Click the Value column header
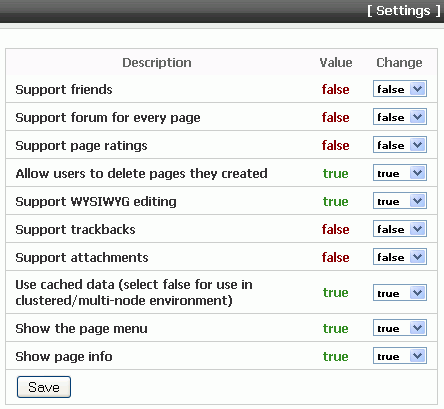444x409 pixels. coord(336,63)
